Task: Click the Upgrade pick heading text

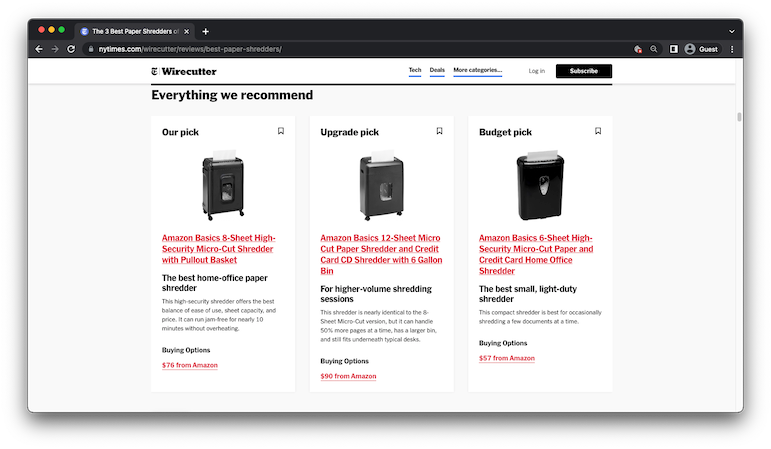Action: tap(350, 132)
